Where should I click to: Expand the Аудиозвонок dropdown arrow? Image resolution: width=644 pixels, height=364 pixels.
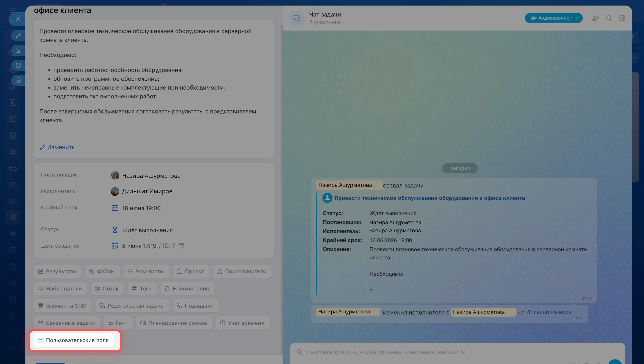click(x=576, y=18)
